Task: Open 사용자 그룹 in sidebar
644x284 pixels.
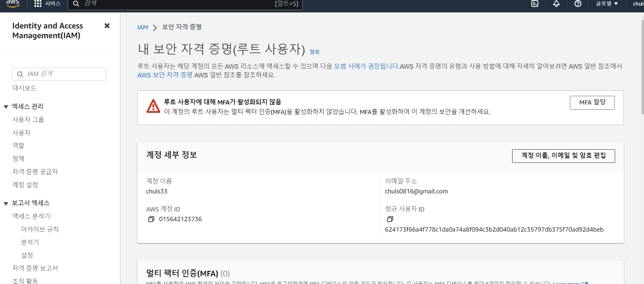Action: [x=28, y=119]
